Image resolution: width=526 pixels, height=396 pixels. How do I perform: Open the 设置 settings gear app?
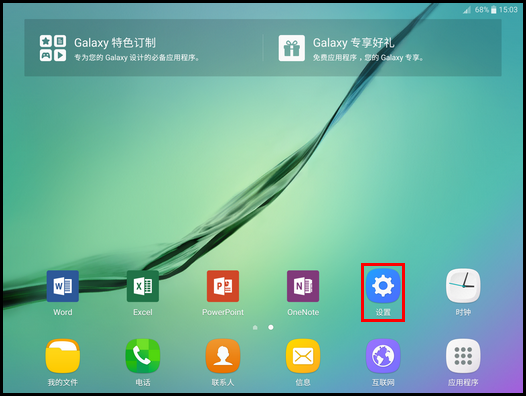click(x=383, y=286)
